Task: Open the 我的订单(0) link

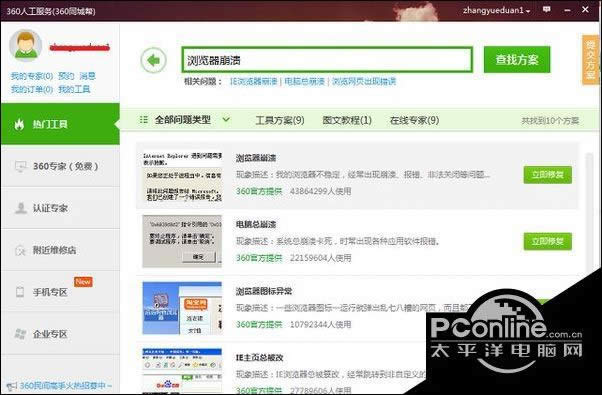Action: click(x=32, y=89)
